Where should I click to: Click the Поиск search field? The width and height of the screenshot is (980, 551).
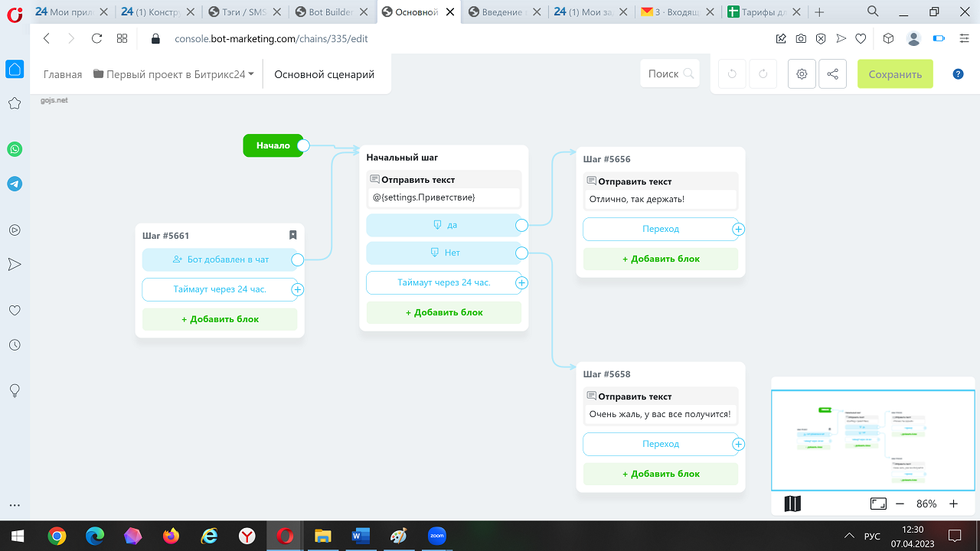click(x=670, y=73)
